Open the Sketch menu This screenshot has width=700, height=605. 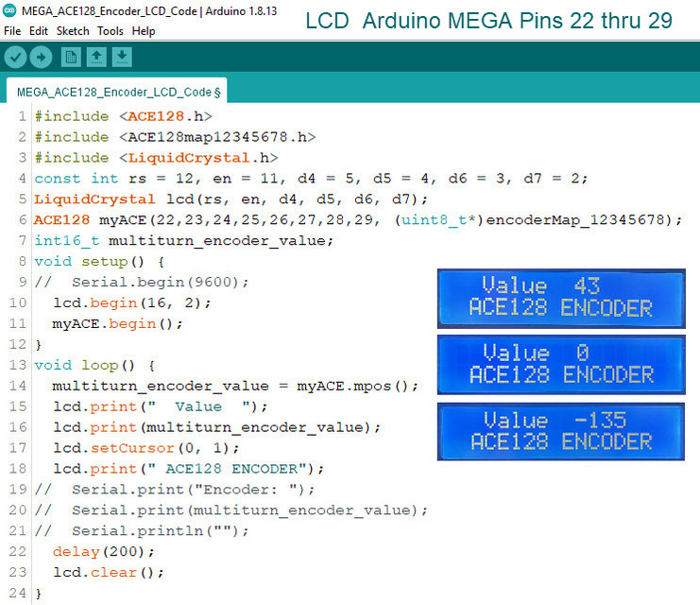click(73, 31)
